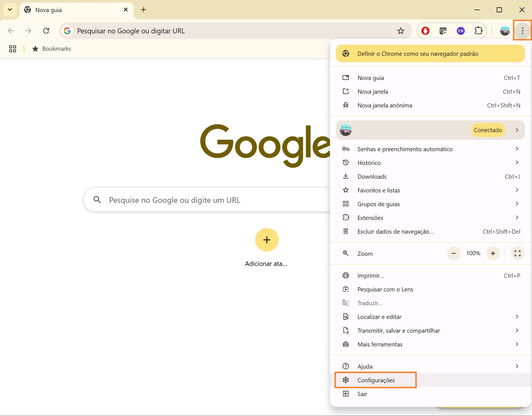
Task: Expand the Extensões submenu
Action: [x=431, y=218]
